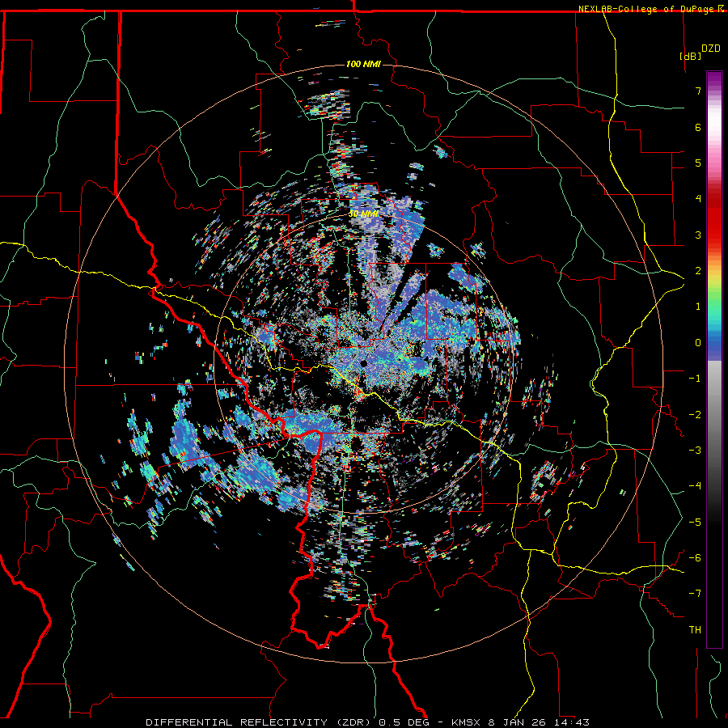Click the DZD legend title
This screenshot has width=728, height=728.
coord(711,49)
